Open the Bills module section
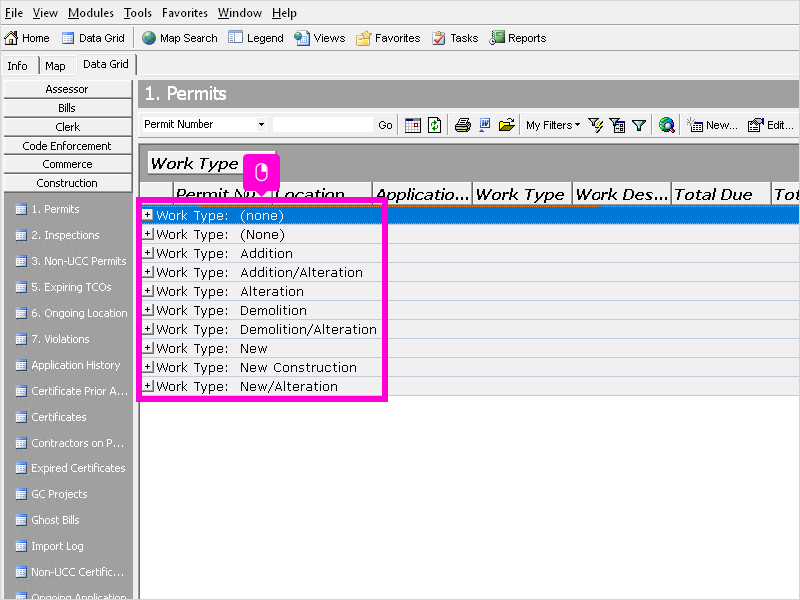Screen dimensions: 800x600 (x=67, y=108)
